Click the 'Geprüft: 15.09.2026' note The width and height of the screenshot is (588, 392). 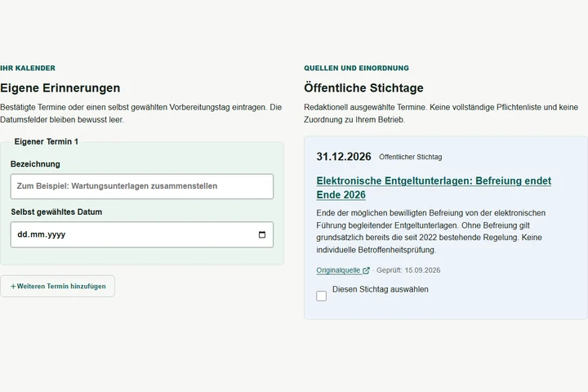coord(408,270)
